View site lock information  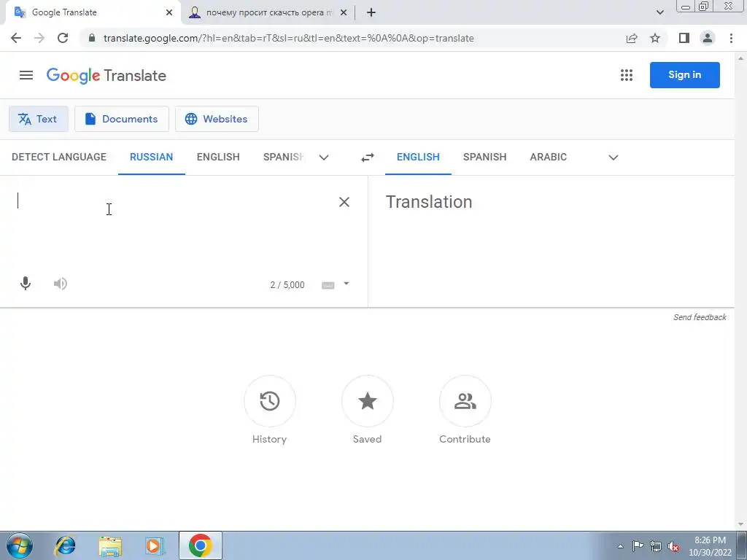pyautogui.click(x=92, y=38)
